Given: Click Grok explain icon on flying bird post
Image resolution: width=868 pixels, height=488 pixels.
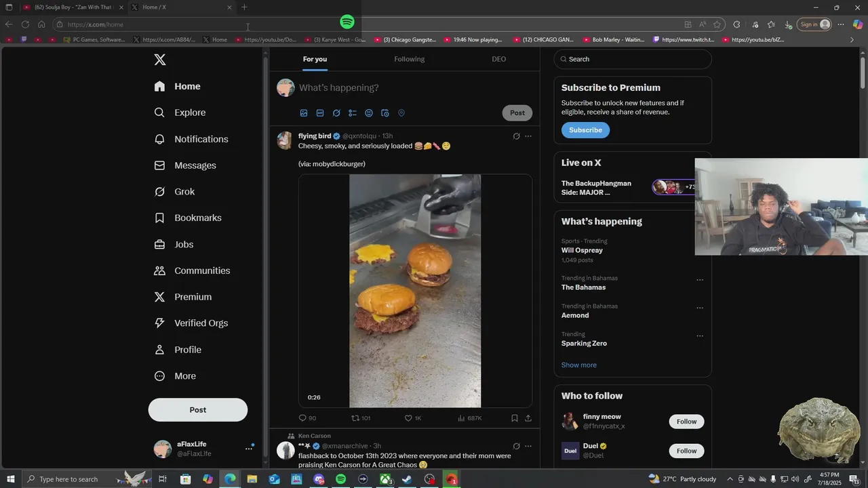Looking at the screenshot, I should click(516, 136).
